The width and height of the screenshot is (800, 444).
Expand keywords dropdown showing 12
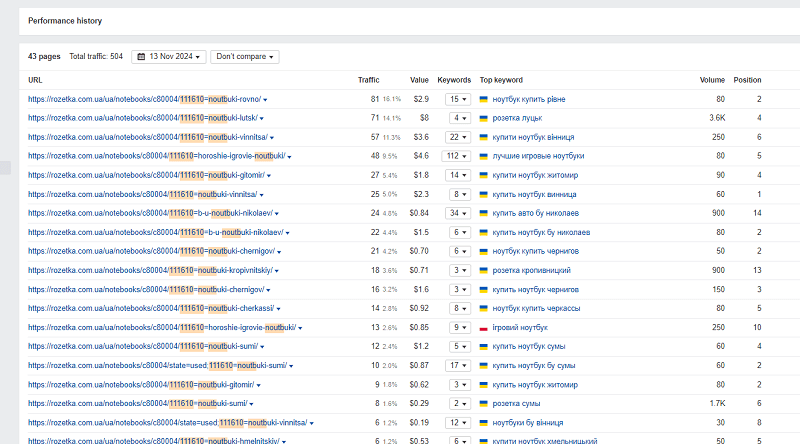click(458, 423)
